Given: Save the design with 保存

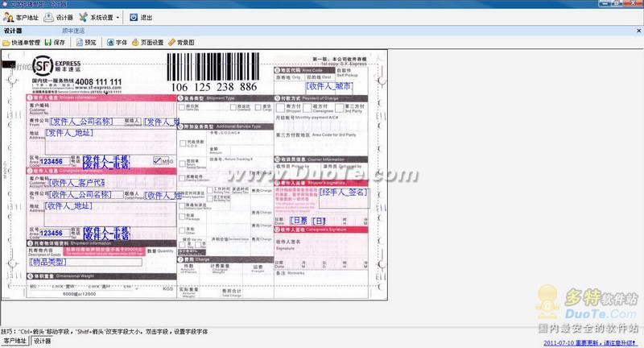Looking at the screenshot, I should [55, 43].
